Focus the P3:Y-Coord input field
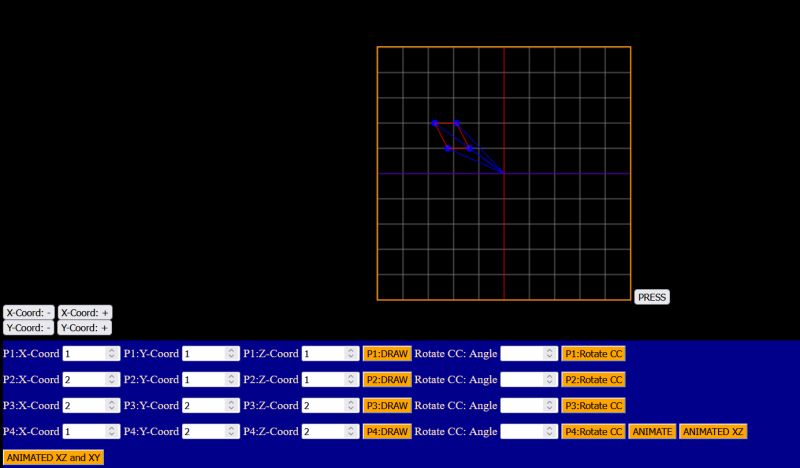800x468 pixels. pos(211,406)
